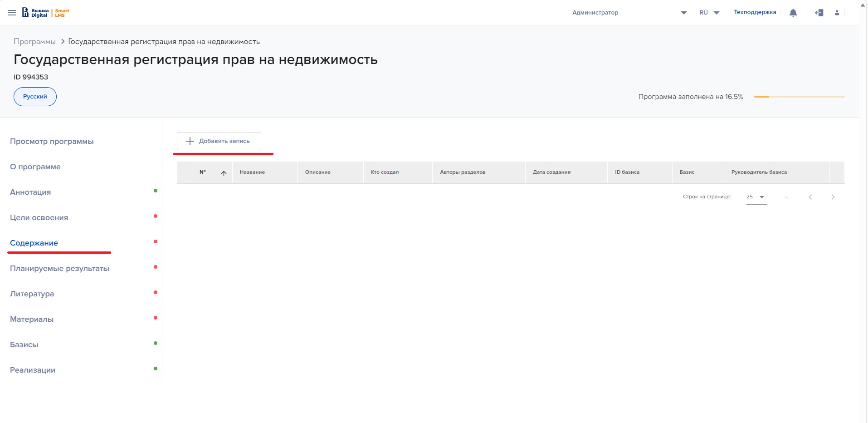Image resolution: width=868 pixels, height=423 pixels.
Task: Click Программы breadcrumb link
Action: [x=34, y=42]
